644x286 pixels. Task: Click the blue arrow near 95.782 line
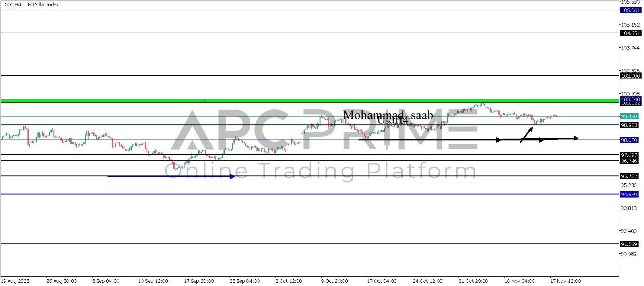point(171,176)
